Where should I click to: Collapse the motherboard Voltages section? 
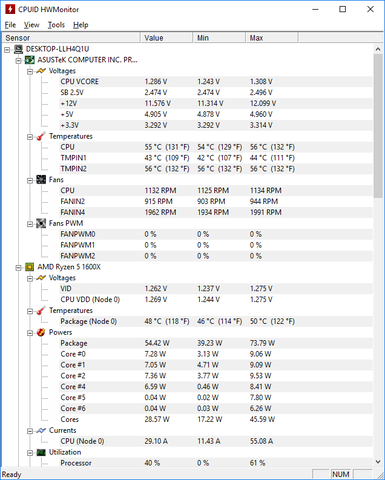click(x=30, y=71)
